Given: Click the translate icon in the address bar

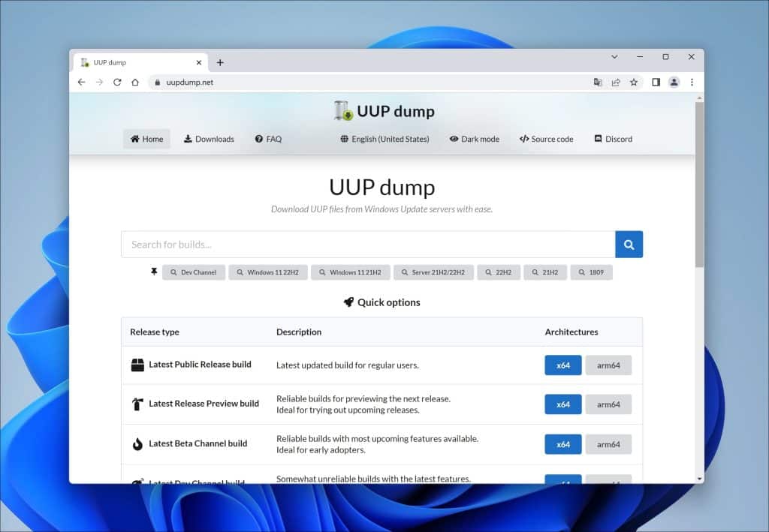Looking at the screenshot, I should click(598, 82).
